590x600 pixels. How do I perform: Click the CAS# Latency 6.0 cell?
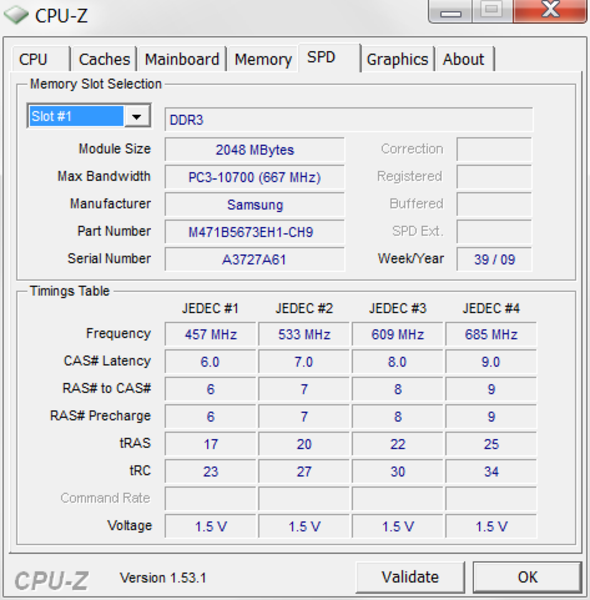tap(210, 362)
